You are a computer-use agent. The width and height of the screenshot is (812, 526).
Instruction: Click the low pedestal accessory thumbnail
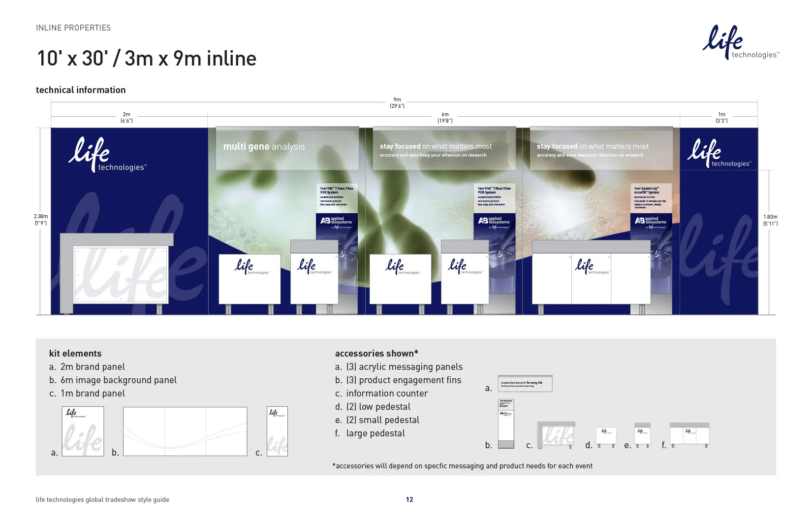coord(606,437)
